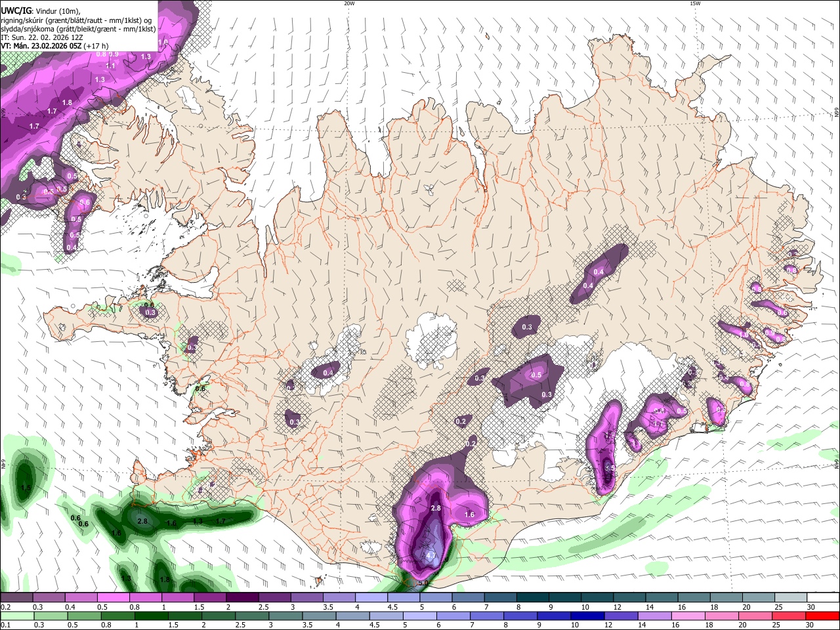The image size is (840, 630).
Task: Click the 5.0 value at the south coast
Action: [x=423, y=583]
